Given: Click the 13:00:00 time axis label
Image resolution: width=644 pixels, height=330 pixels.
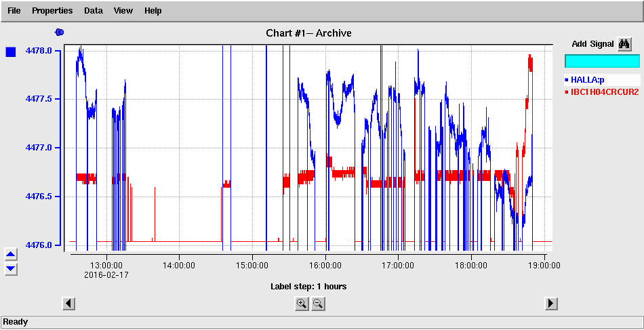Looking at the screenshot, I should [106, 266].
